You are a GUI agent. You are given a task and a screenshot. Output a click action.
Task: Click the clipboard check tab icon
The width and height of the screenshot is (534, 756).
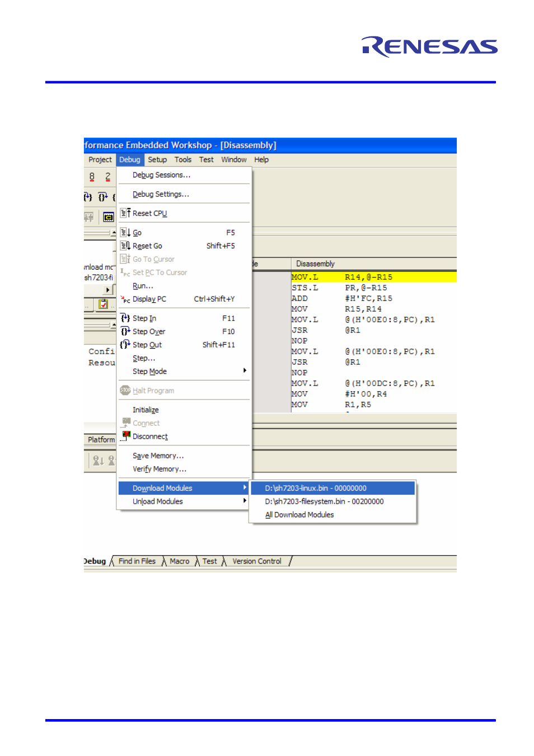pos(103,304)
